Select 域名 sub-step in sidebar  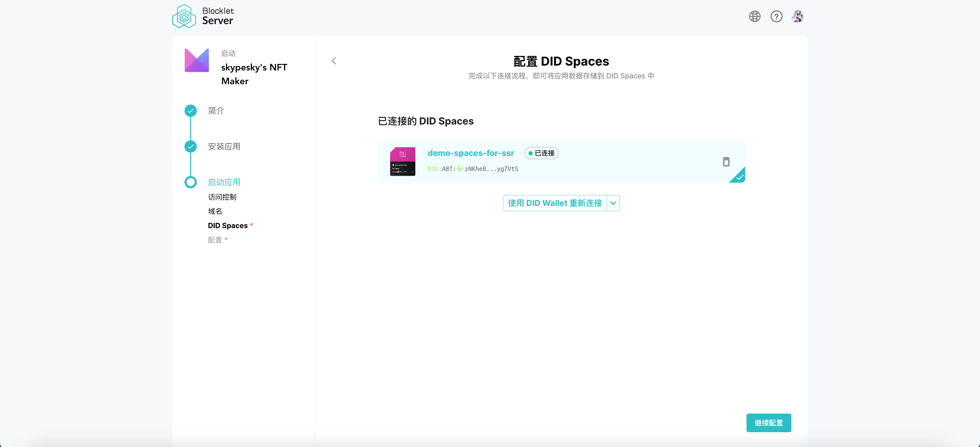(215, 211)
